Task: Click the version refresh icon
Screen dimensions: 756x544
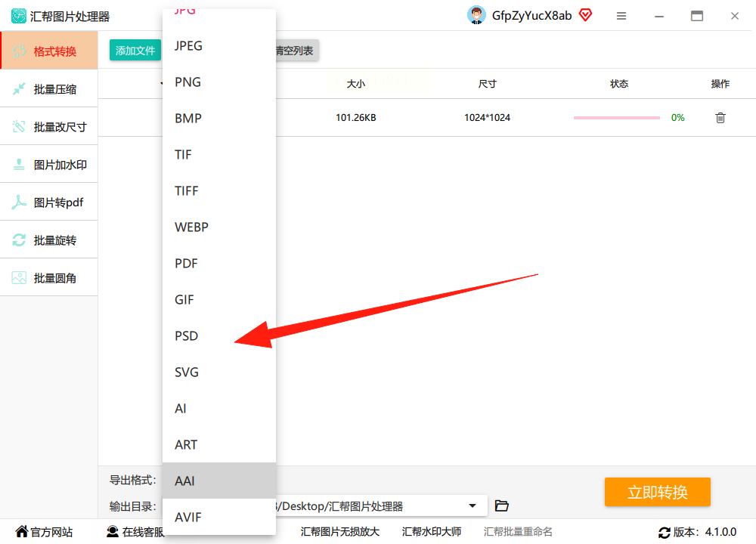Action: coord(665,533)
